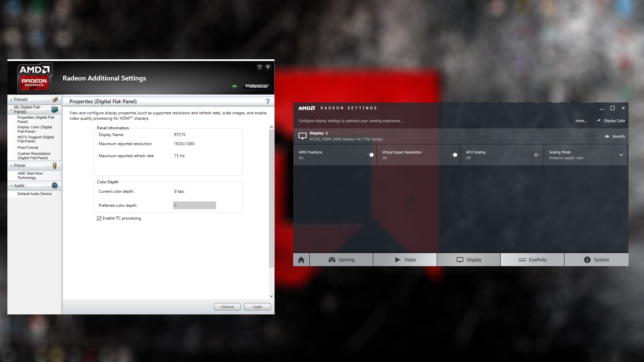644x362 pixels.
Task: Click the Display 1 monitor icon
Action: 303,136
